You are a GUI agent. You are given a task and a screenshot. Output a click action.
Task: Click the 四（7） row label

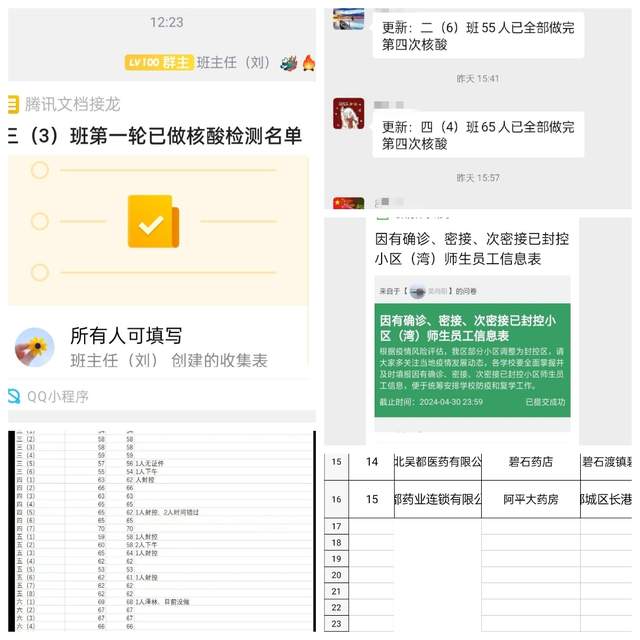tap(26, 529)
